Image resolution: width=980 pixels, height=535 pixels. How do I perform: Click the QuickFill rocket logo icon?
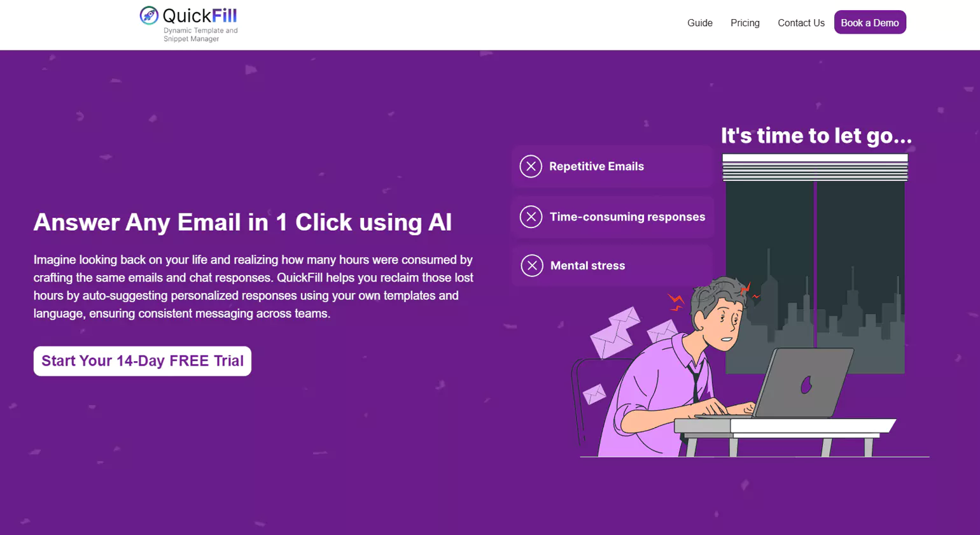(x=149, y=15)
